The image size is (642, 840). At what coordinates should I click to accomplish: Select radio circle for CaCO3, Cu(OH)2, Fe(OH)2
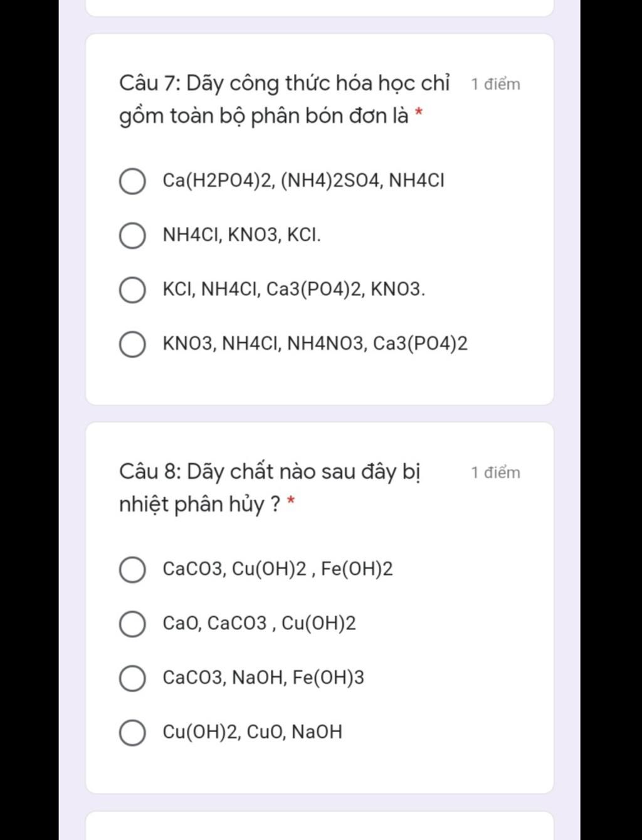132,570
